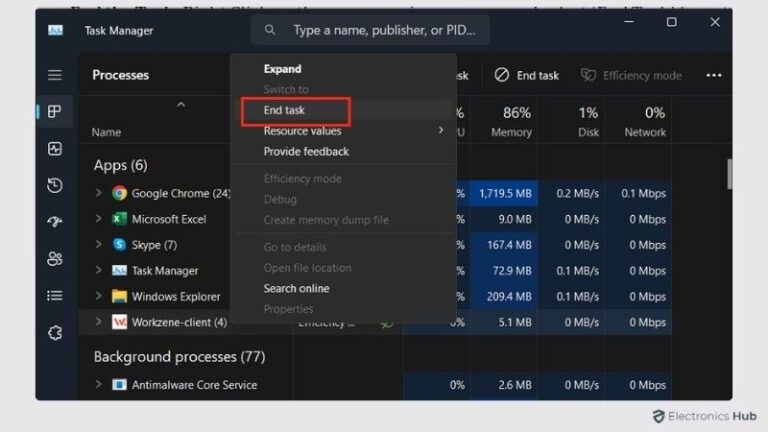768x432 pixels.
Task: Click the Antimalware Core Service icon
Action: pos(119,384)
